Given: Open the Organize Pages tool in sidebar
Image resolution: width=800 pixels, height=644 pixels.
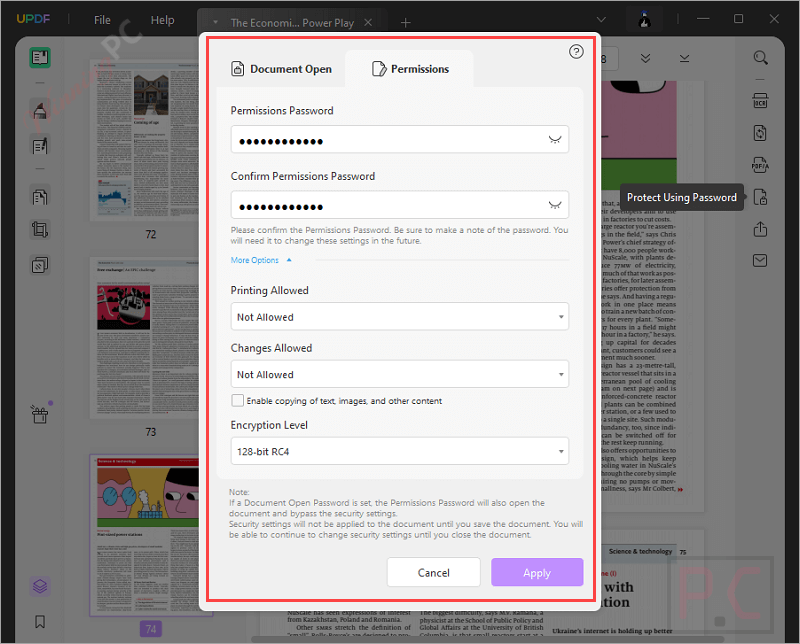Looking at the screenshot, I should 40,197.
